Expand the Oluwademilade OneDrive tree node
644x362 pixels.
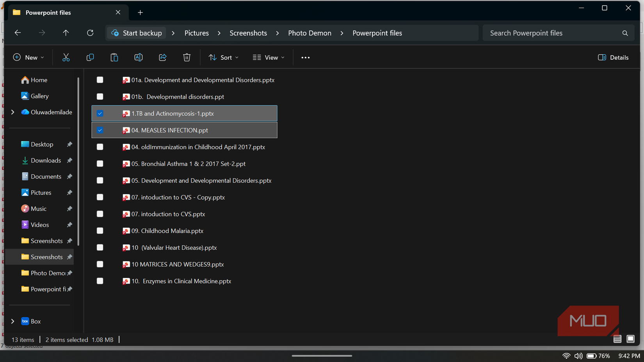12,112
